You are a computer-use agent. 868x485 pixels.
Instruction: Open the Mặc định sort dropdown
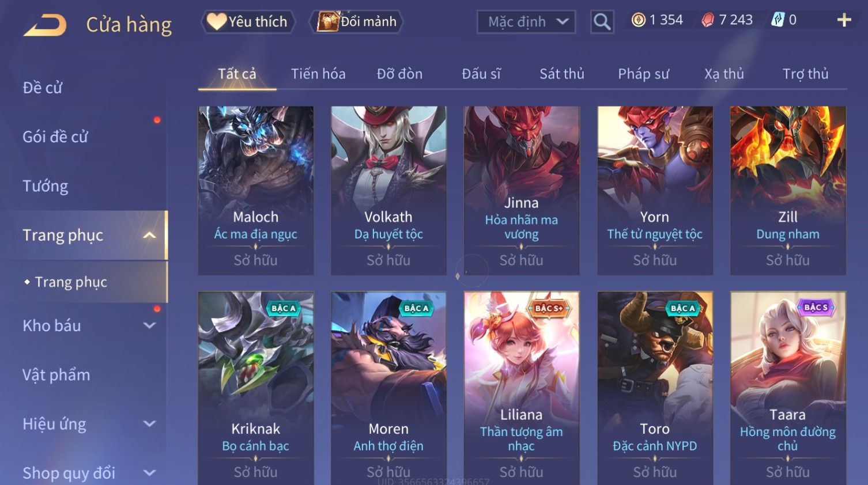pos(526,22)
